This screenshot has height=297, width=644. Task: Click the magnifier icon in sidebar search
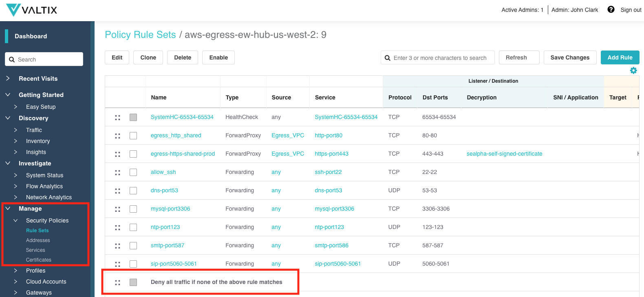(x=12, y=59)
